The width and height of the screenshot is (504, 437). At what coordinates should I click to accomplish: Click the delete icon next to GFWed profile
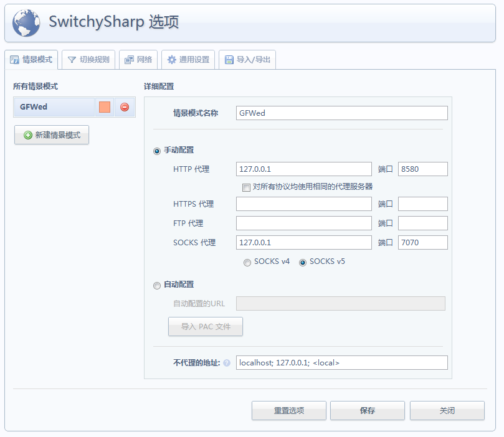[123, 106]
